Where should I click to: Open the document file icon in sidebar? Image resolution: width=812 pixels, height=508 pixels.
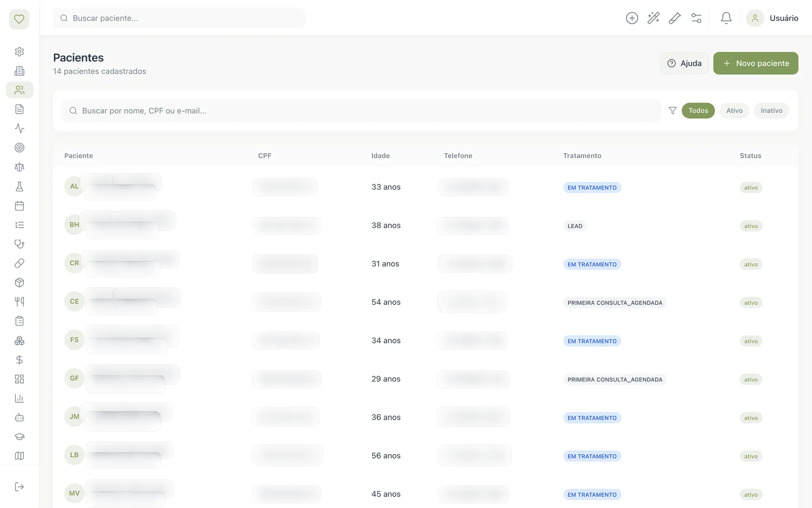point(19,109)
